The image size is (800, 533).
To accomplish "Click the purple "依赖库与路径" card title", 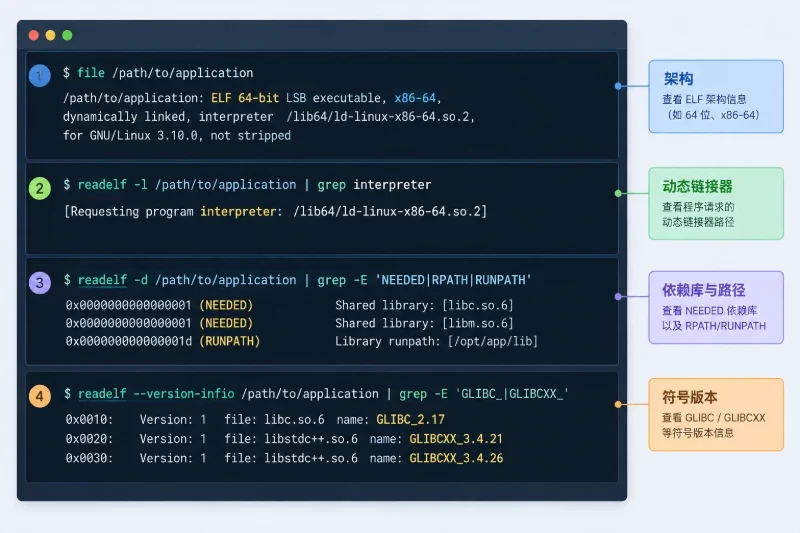I will click(704, 290).
